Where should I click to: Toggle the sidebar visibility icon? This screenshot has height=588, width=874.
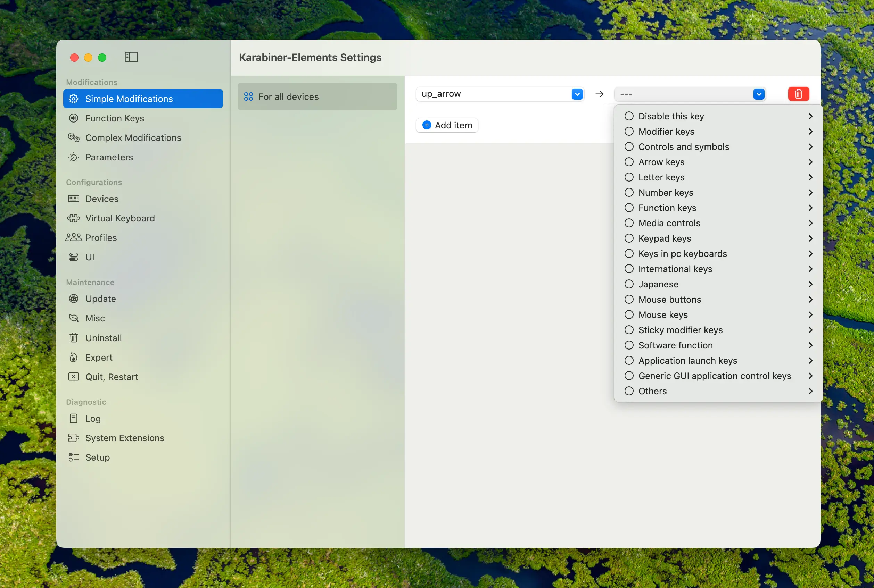131,57
